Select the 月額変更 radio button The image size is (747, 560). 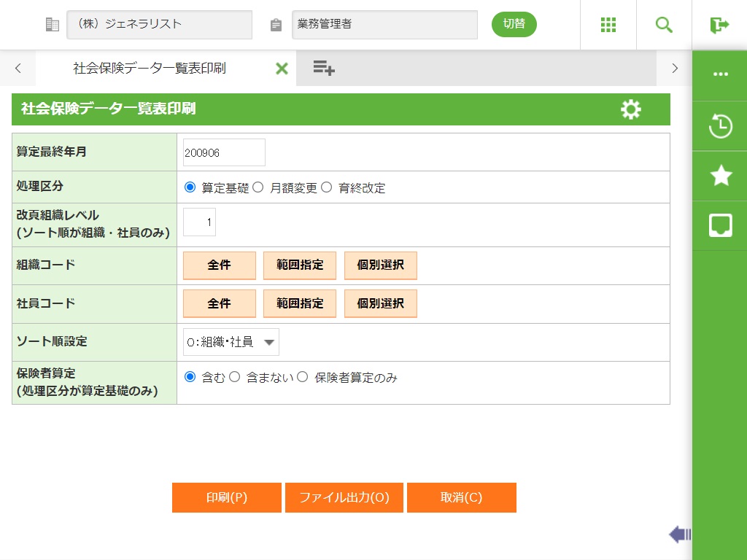click(x=258, y=187)
